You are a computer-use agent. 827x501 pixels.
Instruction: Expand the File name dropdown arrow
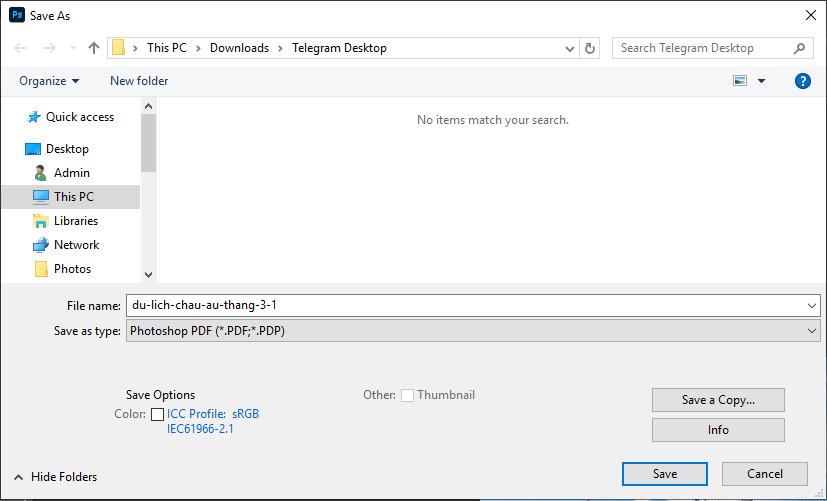pyautogui.click(x=812, y=306)
